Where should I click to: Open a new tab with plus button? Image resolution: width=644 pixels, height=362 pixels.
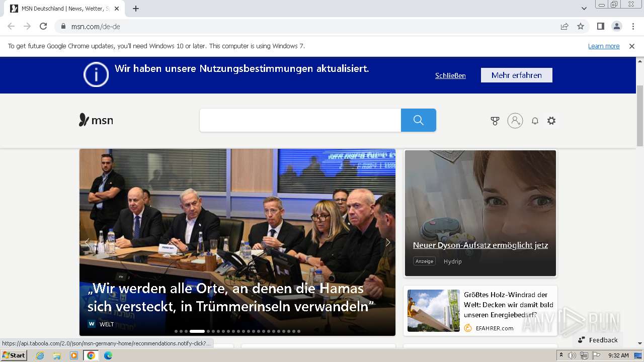coord(136,9)
